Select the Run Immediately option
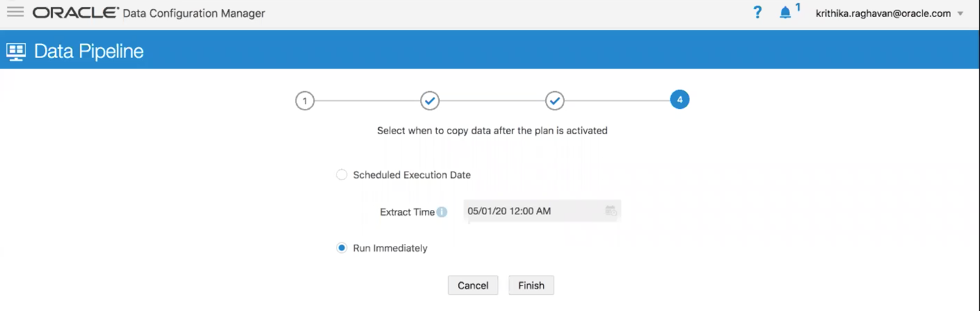 tap(342, 248)
